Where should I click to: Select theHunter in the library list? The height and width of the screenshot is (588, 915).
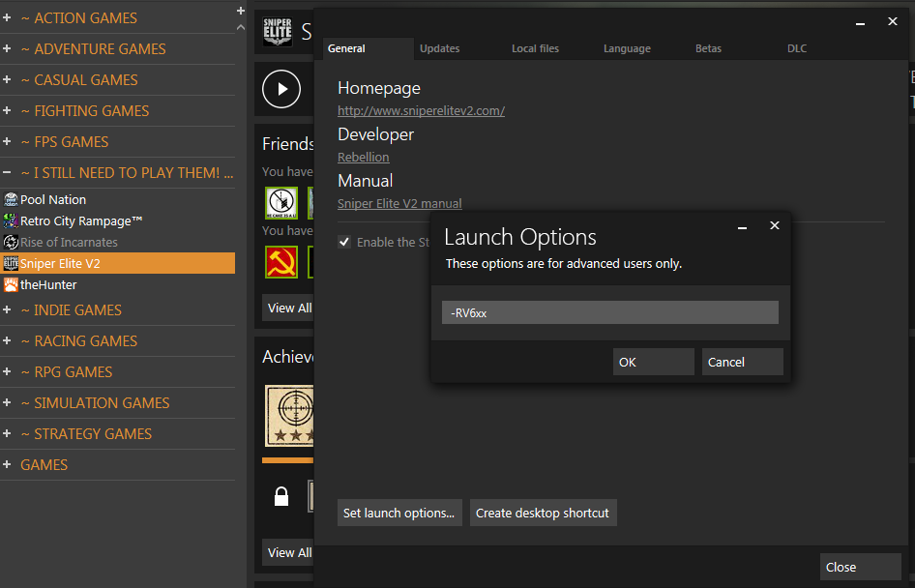pos(118,284)
